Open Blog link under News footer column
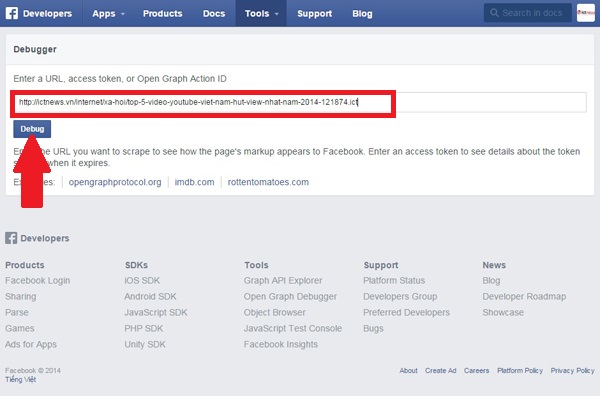 491,280
